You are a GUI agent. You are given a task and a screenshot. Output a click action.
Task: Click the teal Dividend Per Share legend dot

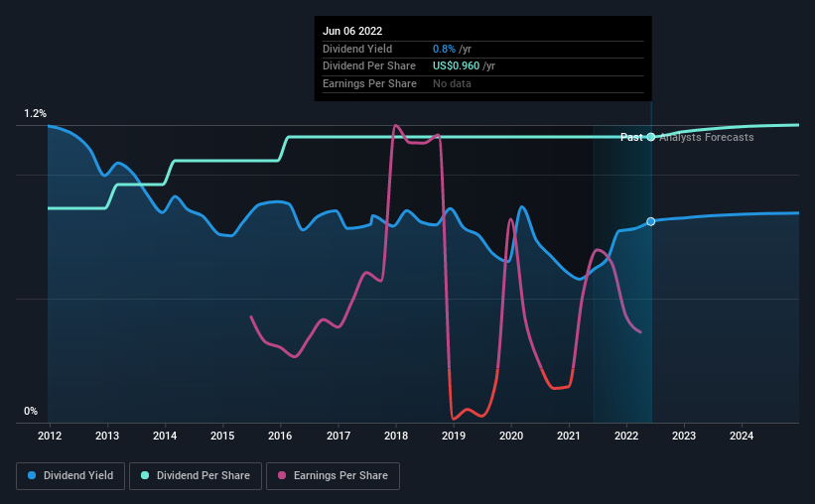[145, 475]
